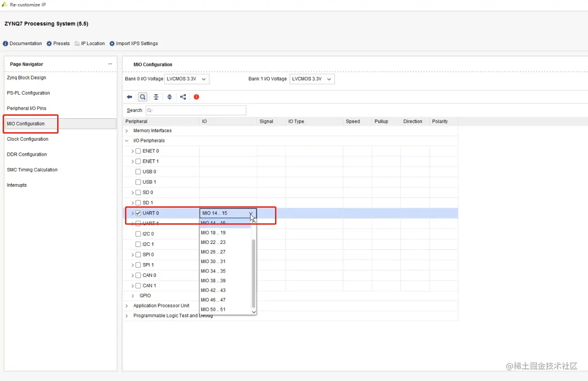Click the Presets gear icon
Image resolution: width=588 pixels, height=381 pixels.
[x=49, y=43]
